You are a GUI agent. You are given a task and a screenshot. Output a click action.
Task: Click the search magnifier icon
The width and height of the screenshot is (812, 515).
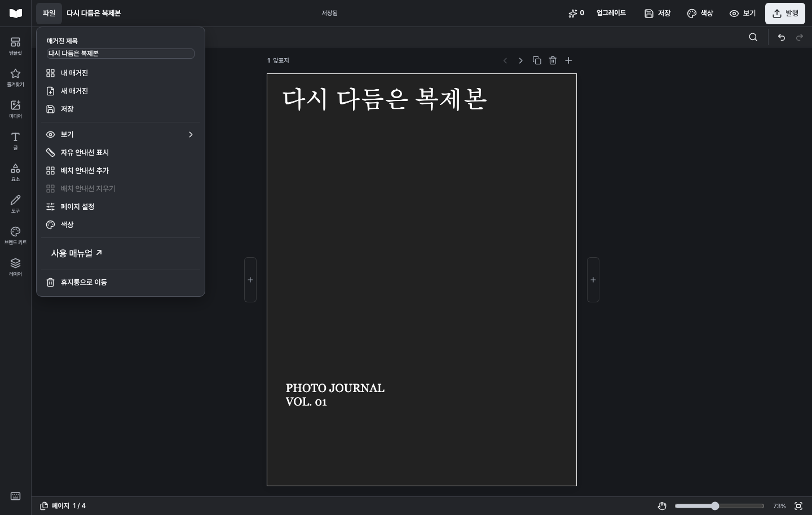(753, 37)
